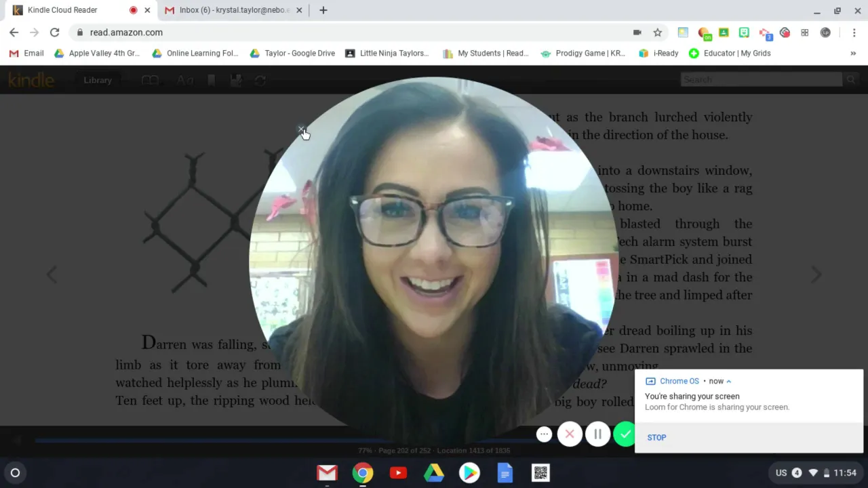Click STOP in the screen sharing notification
The height and width of the screenshot is (488, 868).
(656, 437)
